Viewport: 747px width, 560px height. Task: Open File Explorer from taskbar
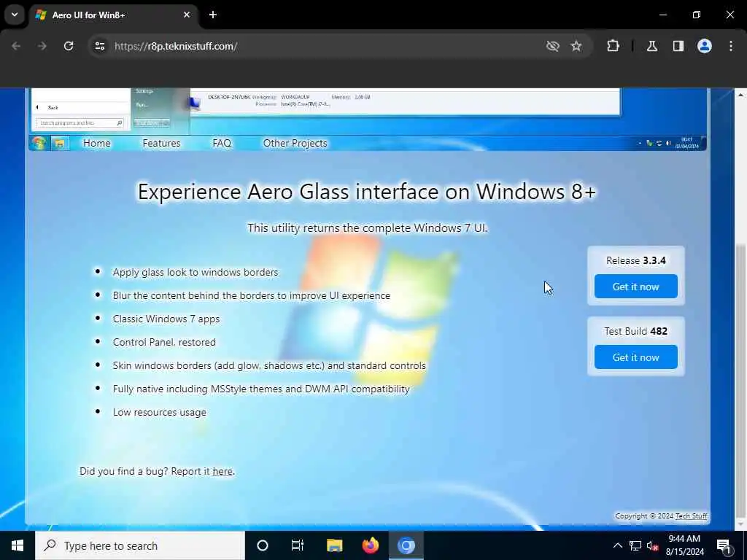pos(334,545)
